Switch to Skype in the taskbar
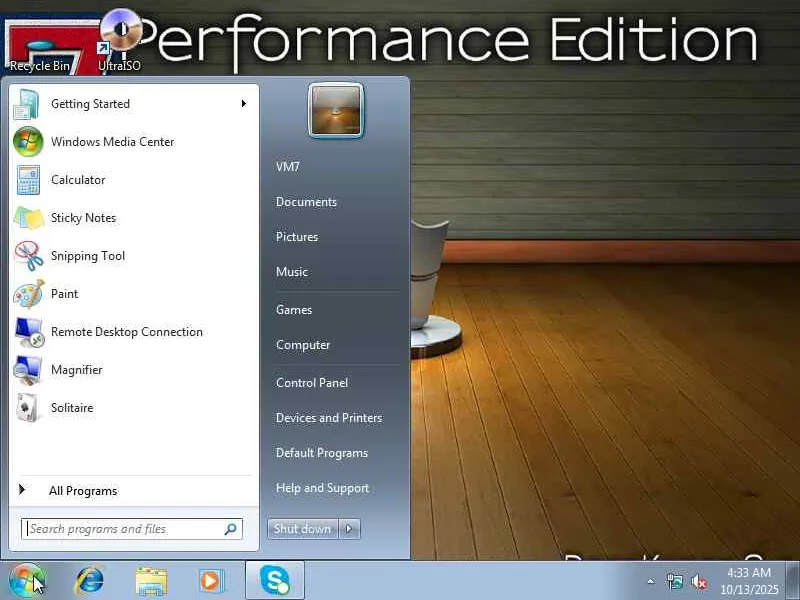This screenshot has width=800, height=600. coord(275,581)
